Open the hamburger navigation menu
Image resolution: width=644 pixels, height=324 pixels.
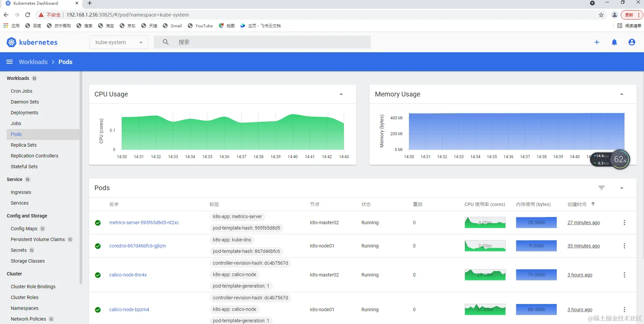point(9,62)
